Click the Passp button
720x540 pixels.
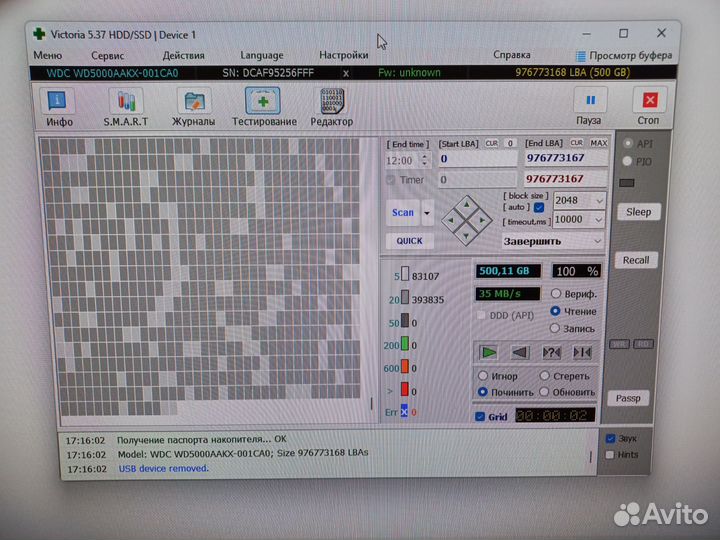click(x=628, y=399)
